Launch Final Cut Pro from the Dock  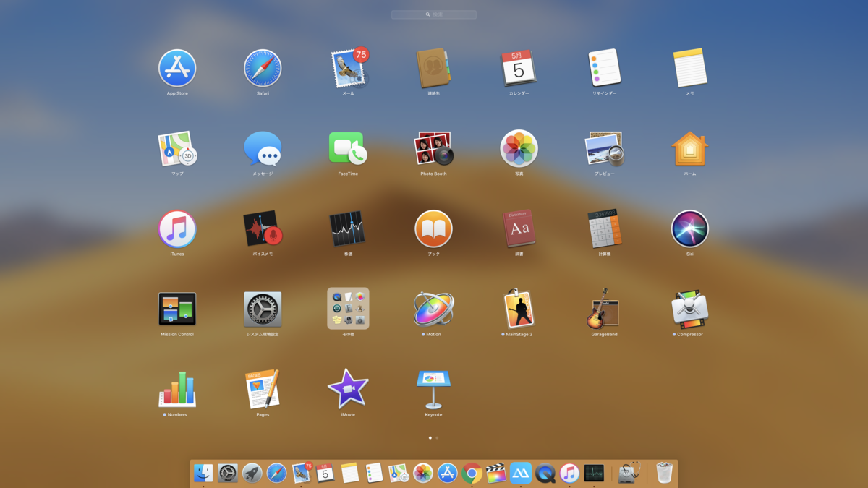[x=496, y=473]
